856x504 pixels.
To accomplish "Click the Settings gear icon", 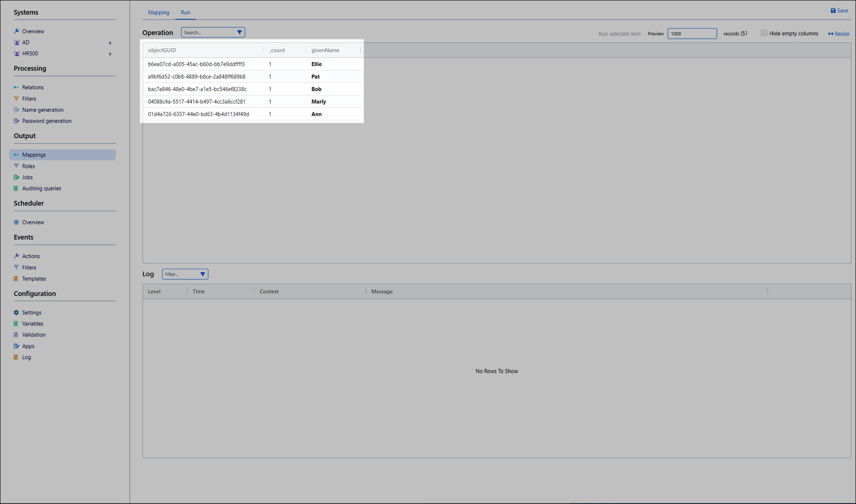I will click(x=16, y=313).
